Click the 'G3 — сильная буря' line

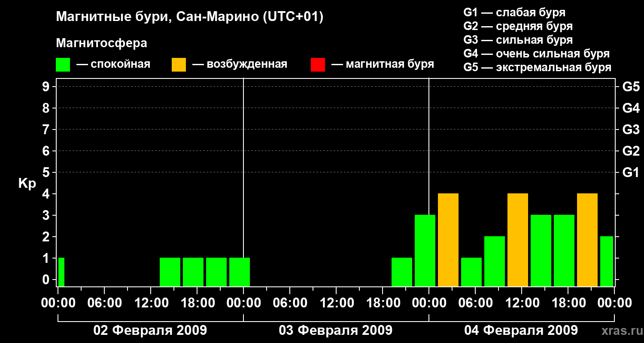[x=518, y=40]
